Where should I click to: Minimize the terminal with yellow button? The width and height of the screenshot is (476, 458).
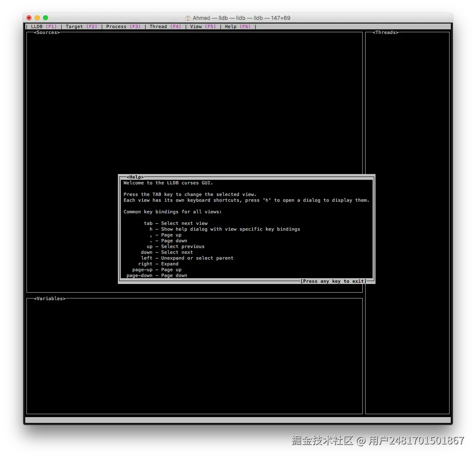pos(37,18)
